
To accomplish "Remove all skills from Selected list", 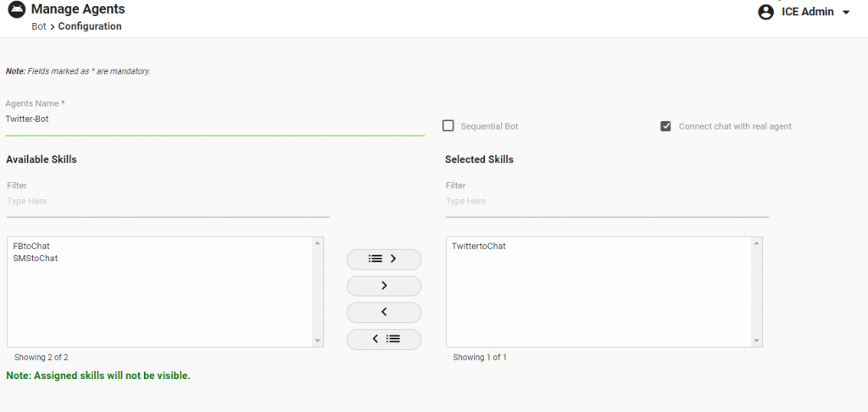I will (x=384, y=338).
